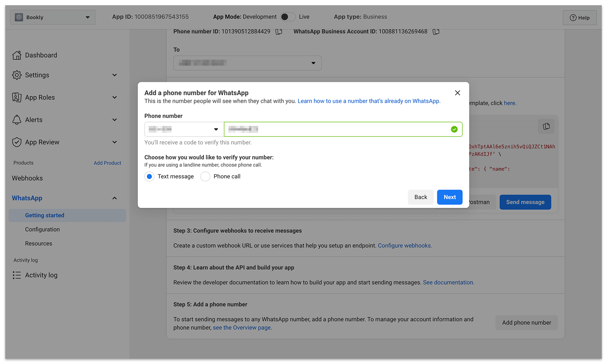Click the WhatsApp sidebar heading
607x364 pixels.
[x=27, y=198]
